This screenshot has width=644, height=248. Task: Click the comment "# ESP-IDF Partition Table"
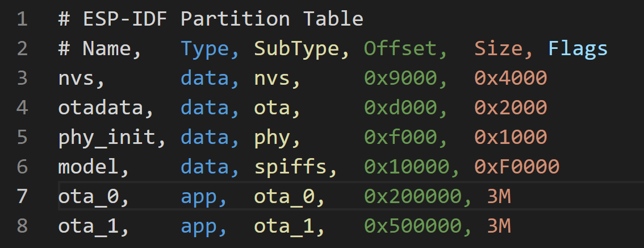pos(211,19)
